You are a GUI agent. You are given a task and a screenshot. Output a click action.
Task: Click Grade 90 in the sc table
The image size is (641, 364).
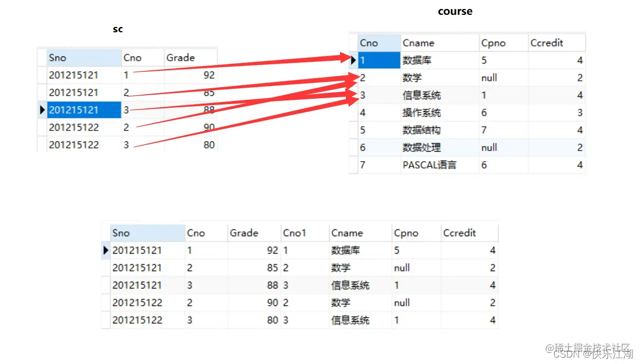coord(209,127)
